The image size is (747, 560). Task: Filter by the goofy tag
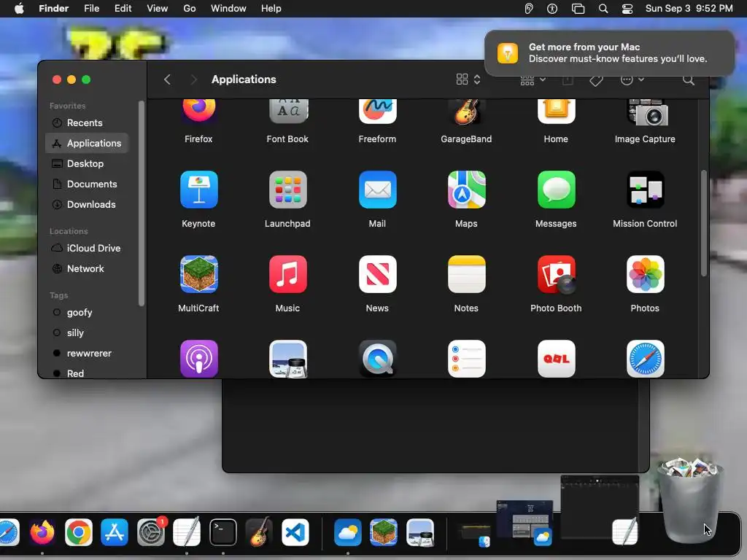pyautogui.click(x=87, y=312)
